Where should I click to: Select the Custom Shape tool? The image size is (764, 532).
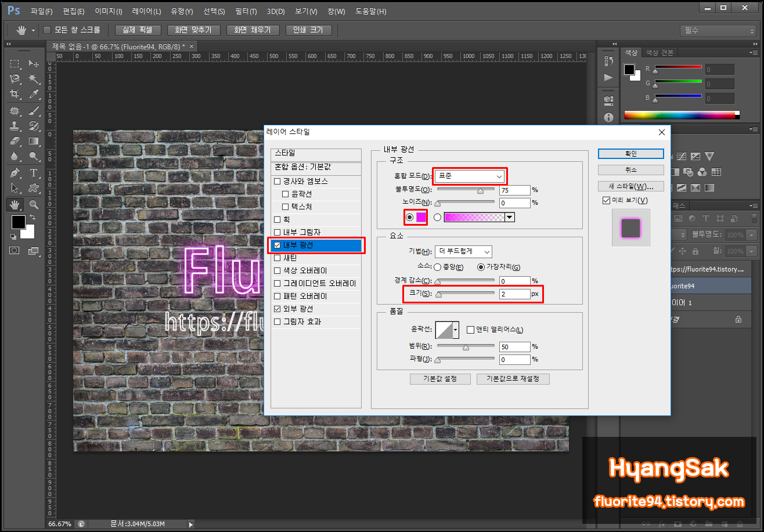(34, 188)
